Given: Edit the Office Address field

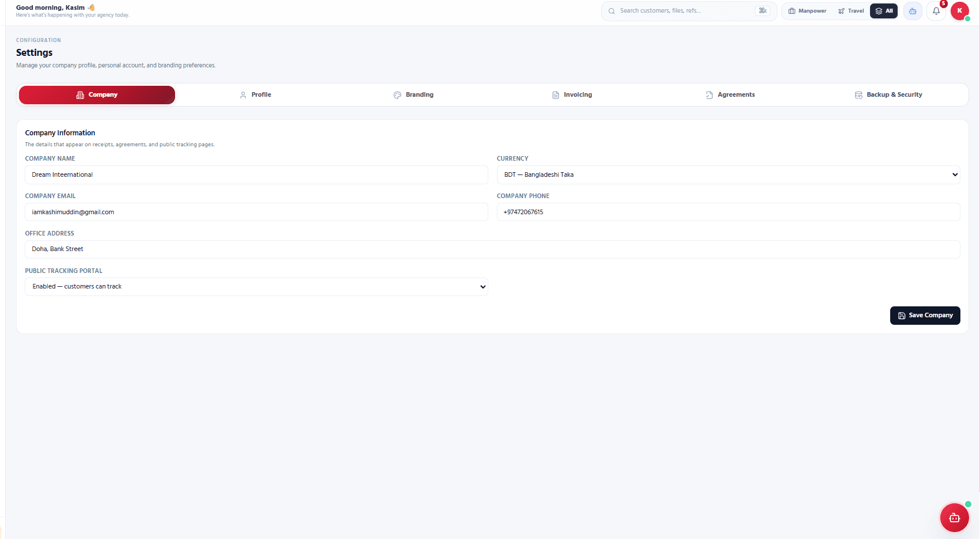Looking at the screenshot, I should pyautogui.click(x=492, y=249).
